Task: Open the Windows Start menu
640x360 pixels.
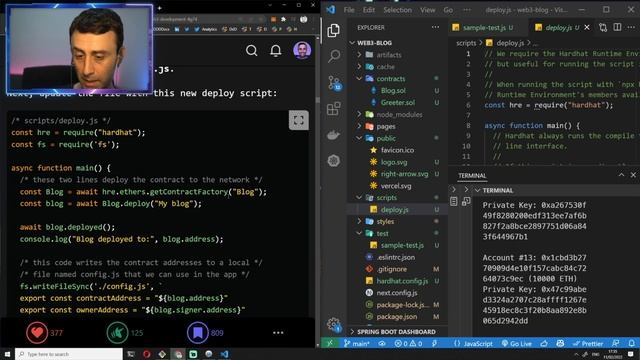Action: (7, 354)
